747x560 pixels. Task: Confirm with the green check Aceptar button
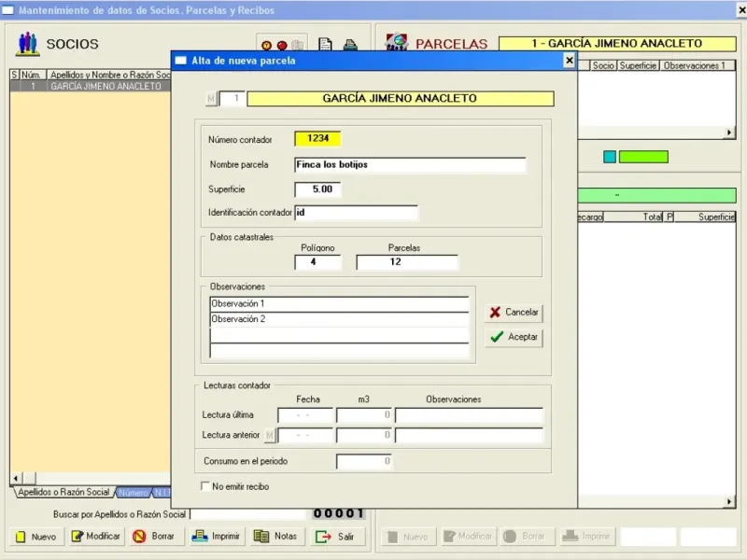[514, 337]
